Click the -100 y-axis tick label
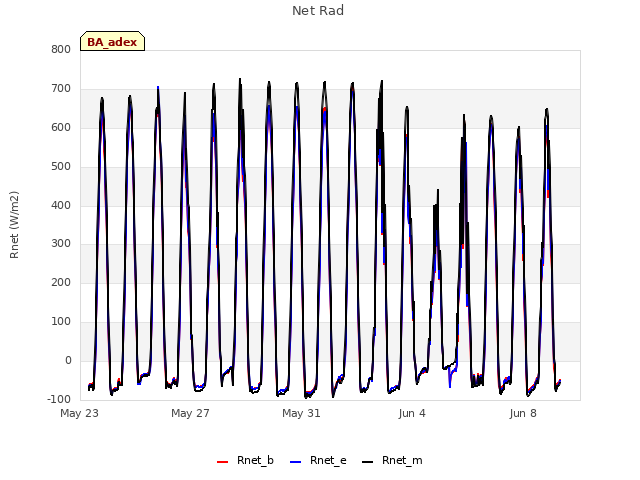 point(59,399)
